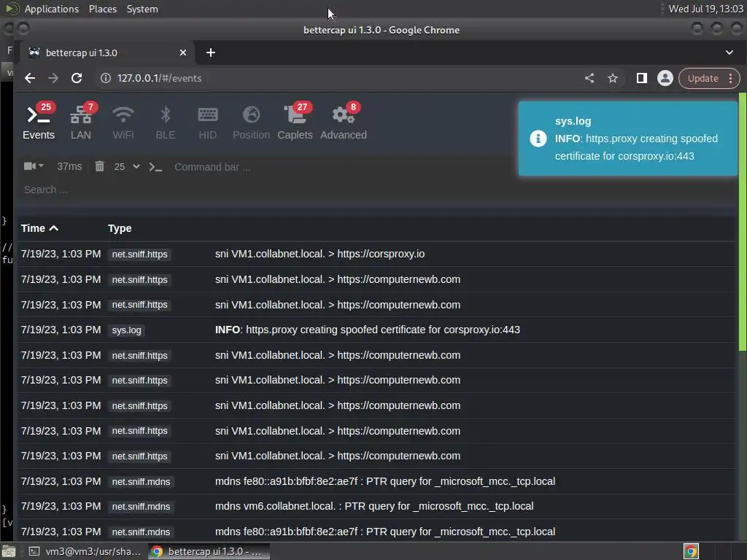747x560 pixels.
Task: Open the tab search chevron dropdown
Action: click(x=729, y=52)
